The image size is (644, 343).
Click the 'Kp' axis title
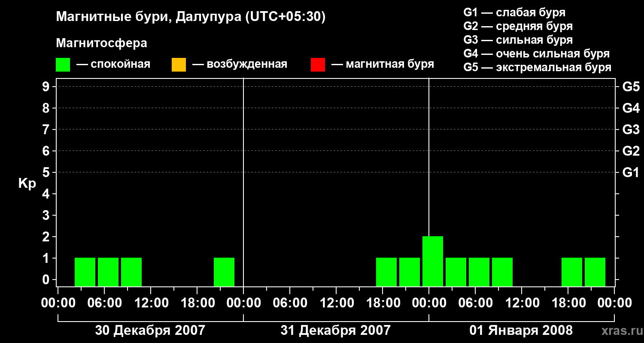point(27,184)
